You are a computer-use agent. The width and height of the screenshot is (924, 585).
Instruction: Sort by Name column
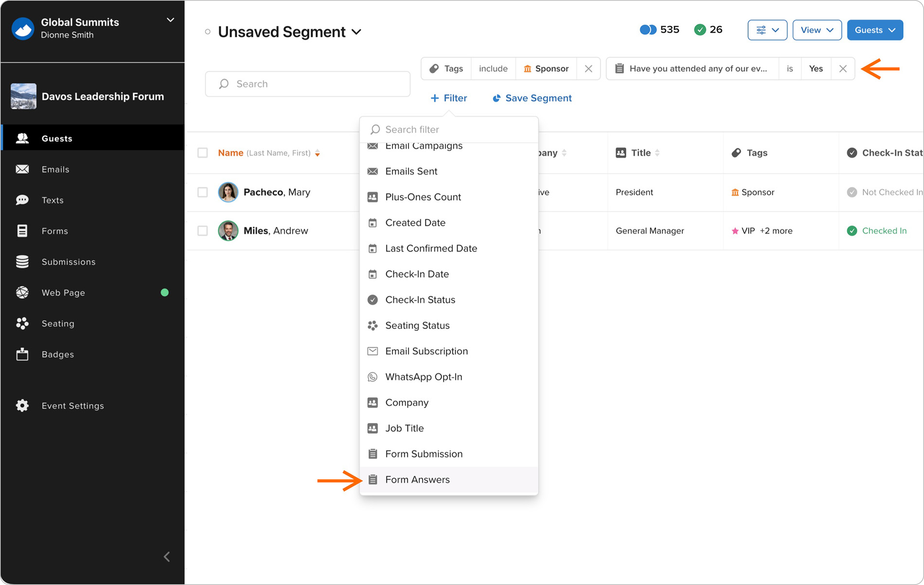click(269, 153)
